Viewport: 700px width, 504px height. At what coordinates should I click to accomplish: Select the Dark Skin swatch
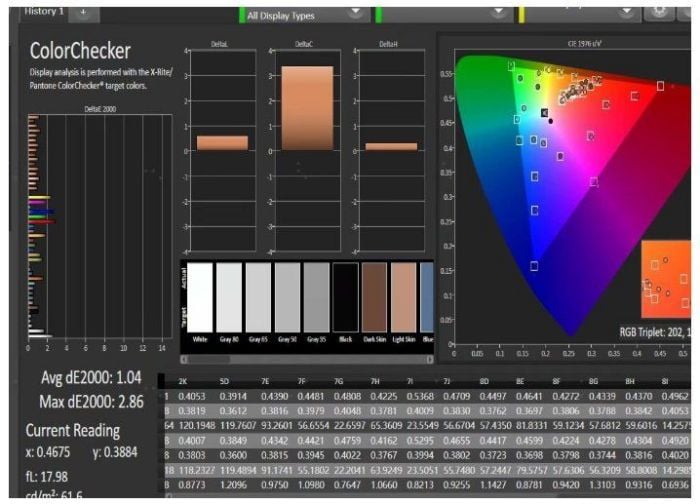point(375,297)
